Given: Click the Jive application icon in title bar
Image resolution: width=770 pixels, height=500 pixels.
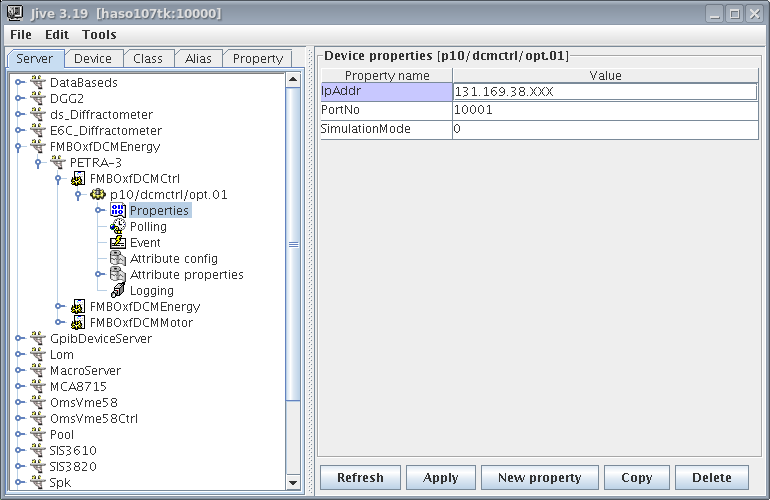Looking at the screenshot, I should [x=15, y=13].
